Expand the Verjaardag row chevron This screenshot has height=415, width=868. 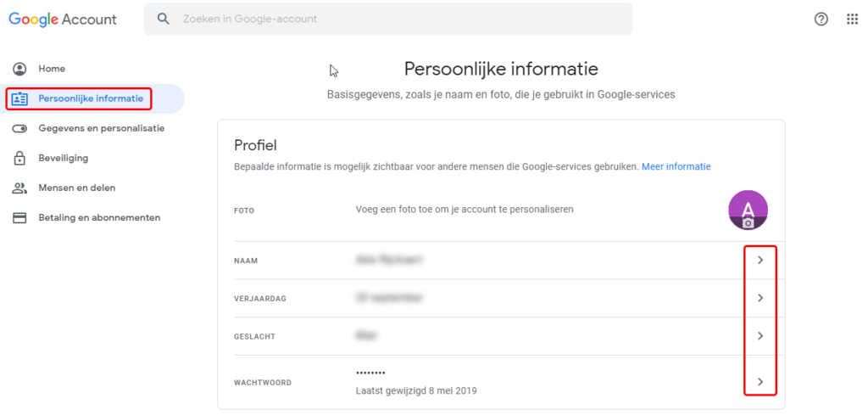pos(760,298)
